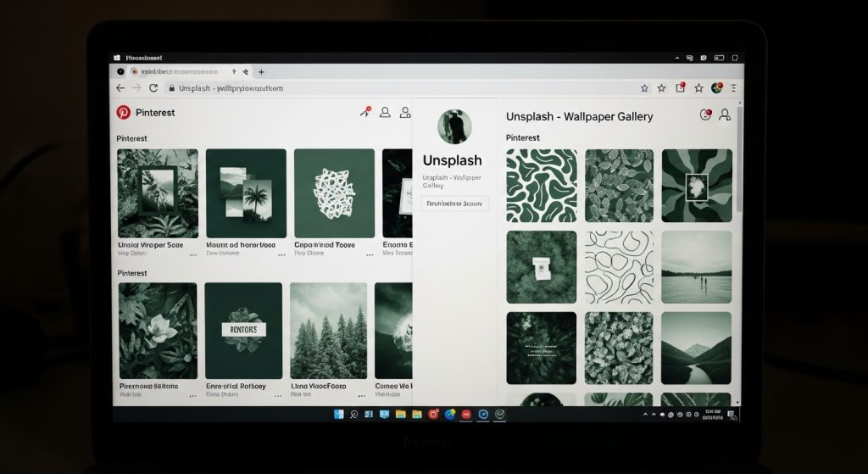Open the palm tree collage pin
This screenshot has width=868, height=474.
247,193
